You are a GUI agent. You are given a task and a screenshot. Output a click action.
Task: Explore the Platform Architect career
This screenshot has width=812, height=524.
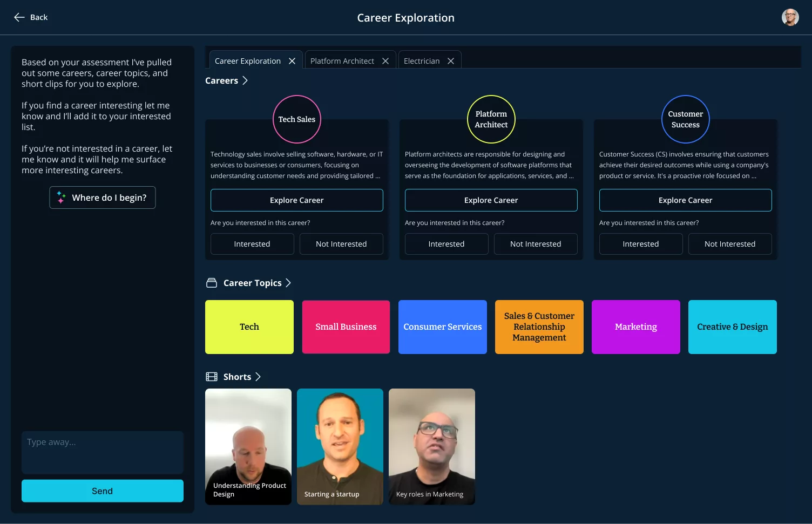click(491, 200)
